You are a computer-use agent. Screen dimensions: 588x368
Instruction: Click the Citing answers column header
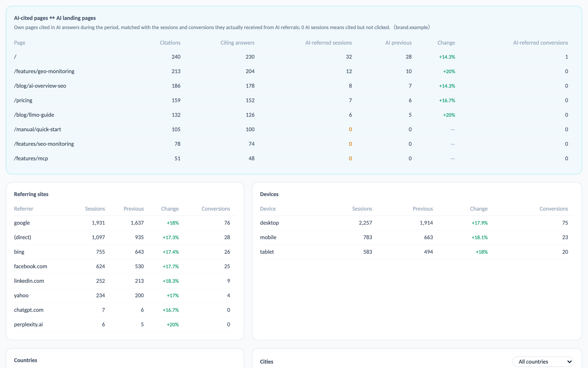tap(237, 43)
